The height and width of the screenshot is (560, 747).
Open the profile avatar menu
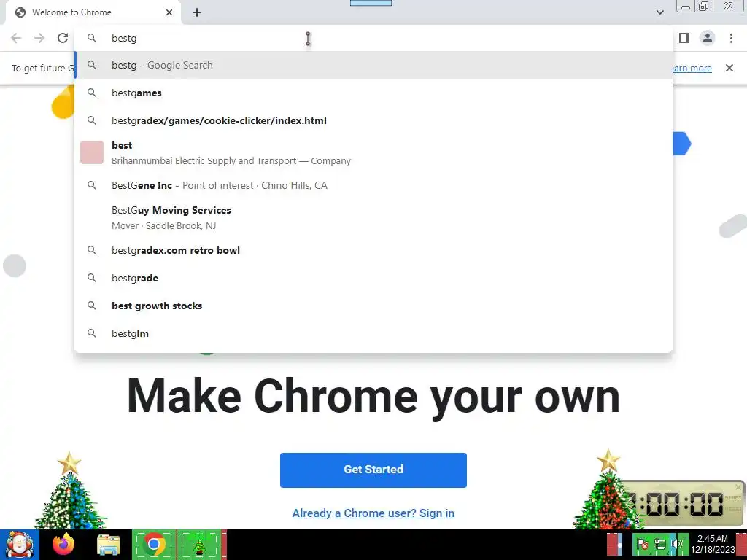click(x=708, y=38)
